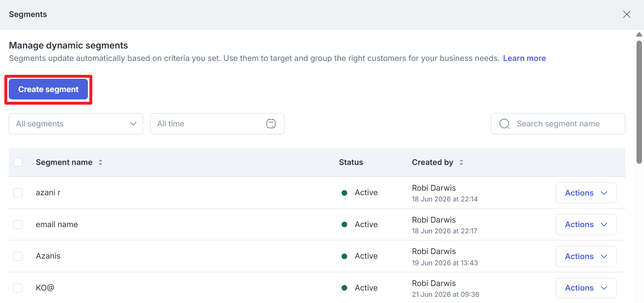Sort by Segment name arrows icon
Viewport: 644px width, 303px height.
pyautogui.click(x=100, y=162)
